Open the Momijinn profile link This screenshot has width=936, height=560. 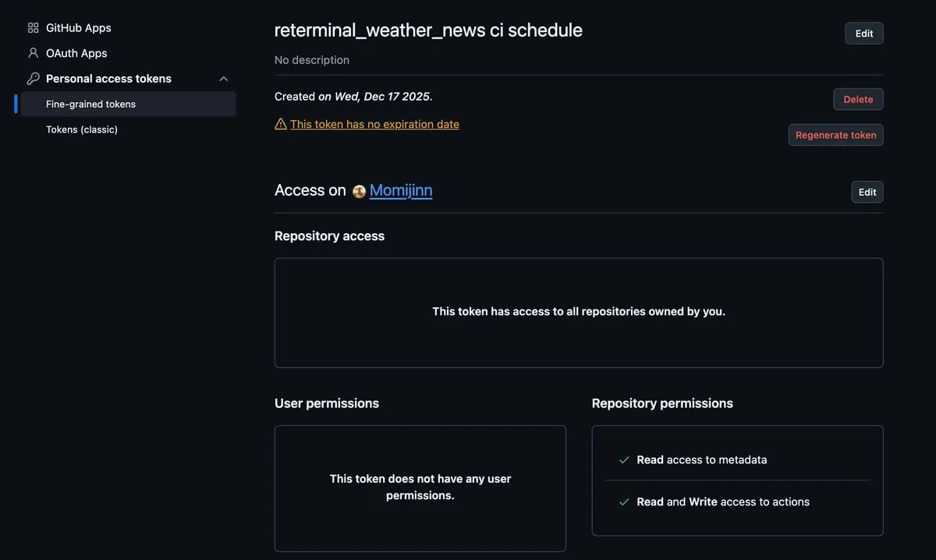click(401, 190)
